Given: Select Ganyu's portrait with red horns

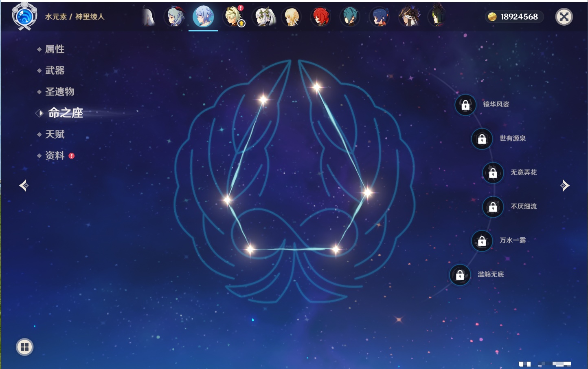Looking at the screenshot, I should (x=175, y=17).
